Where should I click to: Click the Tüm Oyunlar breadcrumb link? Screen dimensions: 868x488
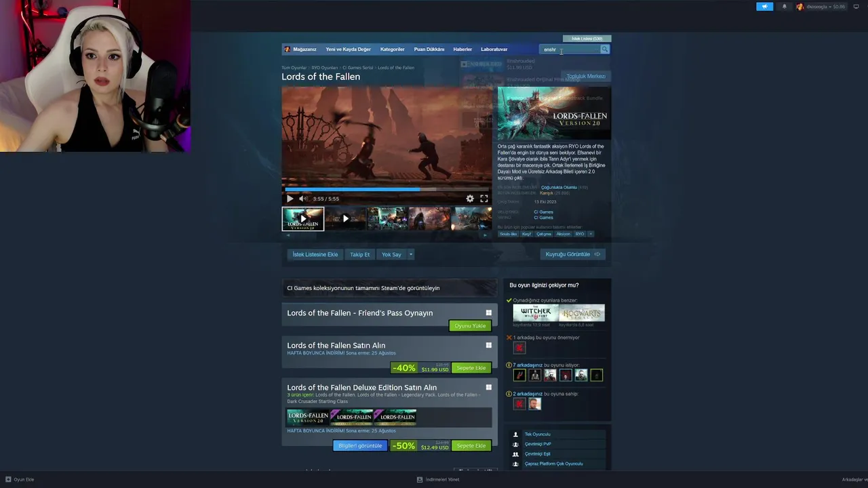[x=294, y=68]
